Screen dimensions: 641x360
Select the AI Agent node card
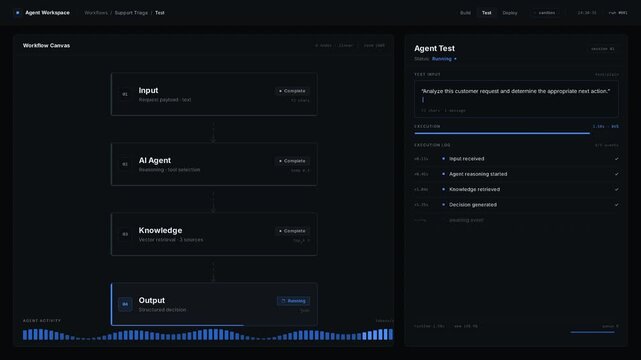[214, 164]
